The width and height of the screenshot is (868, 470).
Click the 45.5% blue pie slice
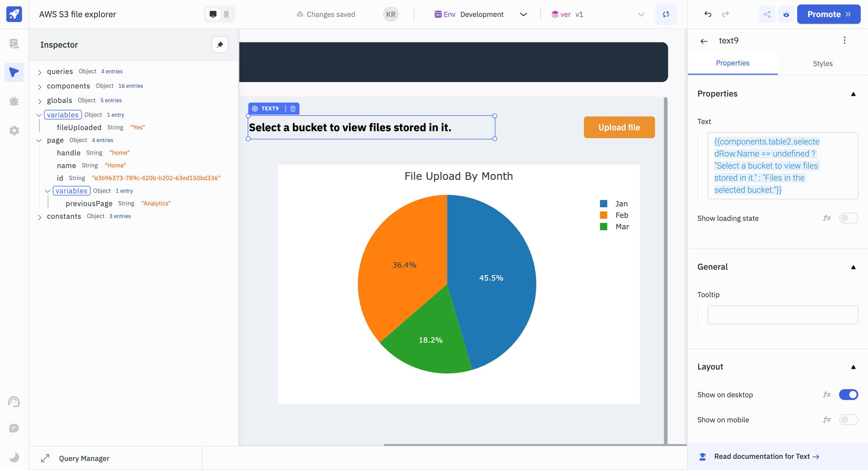click(x=491, y=278)
